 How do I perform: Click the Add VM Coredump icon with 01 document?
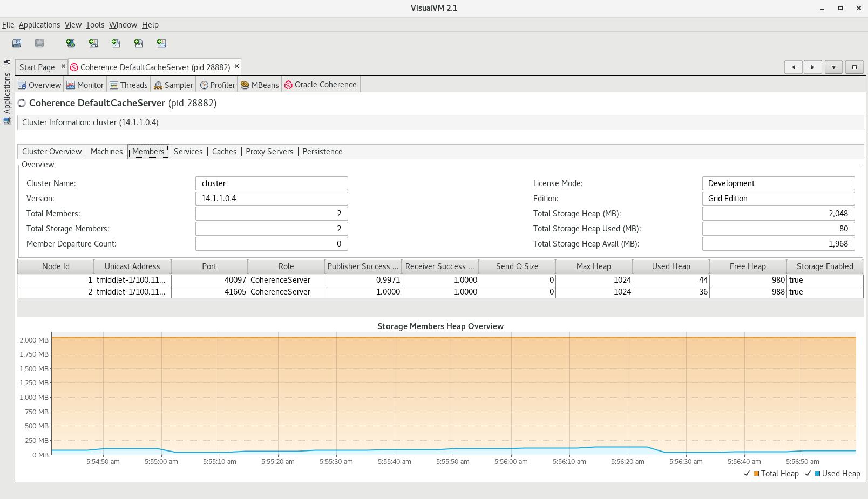(x=116, y=44)
